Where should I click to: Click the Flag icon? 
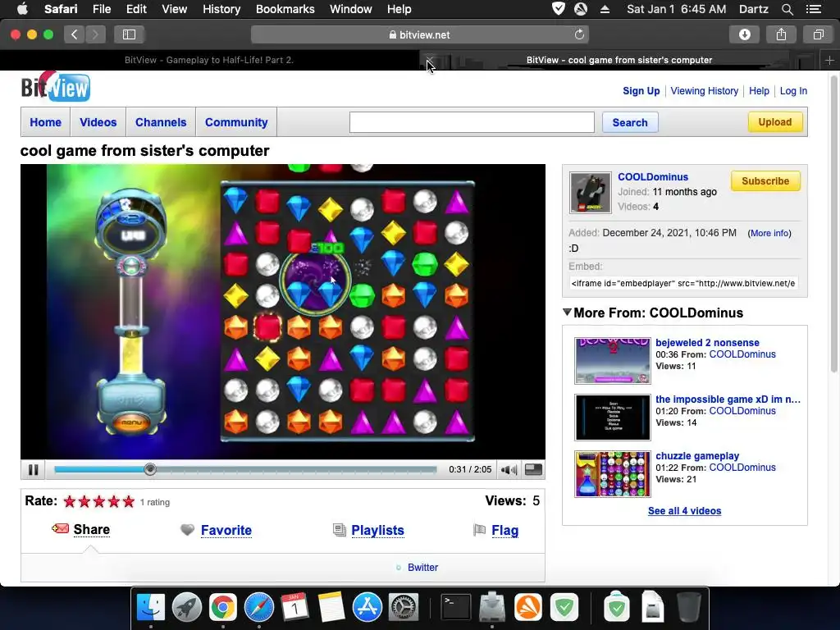(479, 530)
